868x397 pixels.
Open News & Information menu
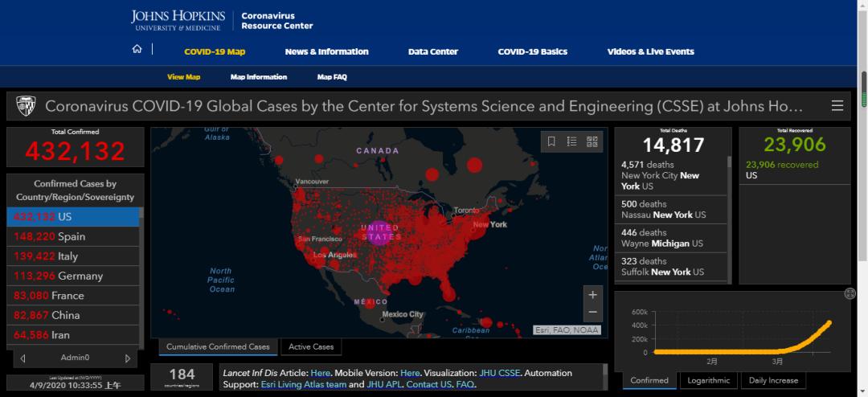point(326,51)
